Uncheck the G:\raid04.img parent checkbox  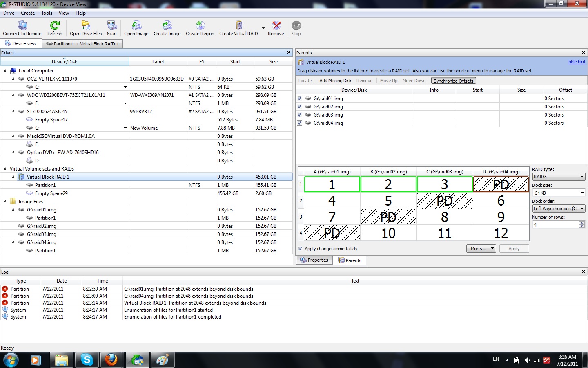coord(300,123)
